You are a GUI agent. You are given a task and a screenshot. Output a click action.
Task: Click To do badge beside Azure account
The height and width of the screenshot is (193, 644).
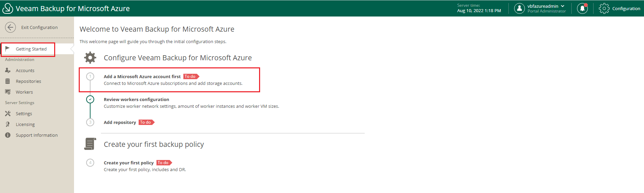pos(191,76)
